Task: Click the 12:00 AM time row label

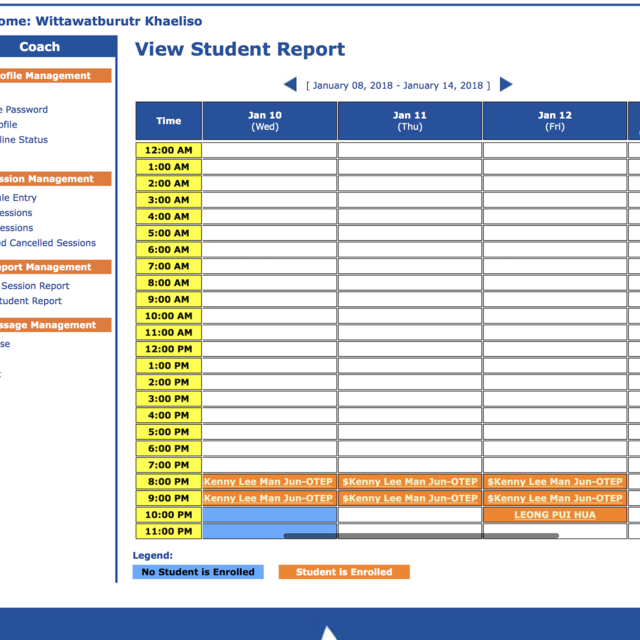Action: pos(169,150)
